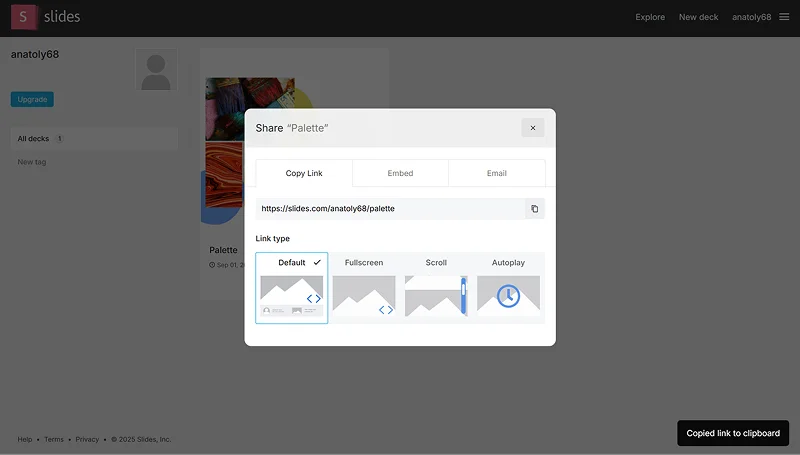Select the Autoplay clock thumbnail
800x455 pixels.
(508, 296)
